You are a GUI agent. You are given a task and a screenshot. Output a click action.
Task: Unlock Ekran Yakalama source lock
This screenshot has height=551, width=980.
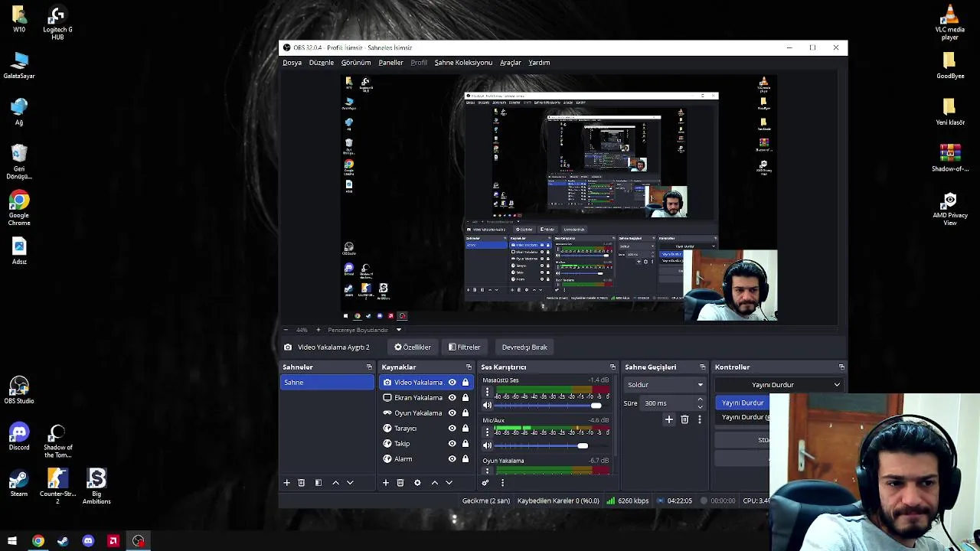tap(465, 398)
